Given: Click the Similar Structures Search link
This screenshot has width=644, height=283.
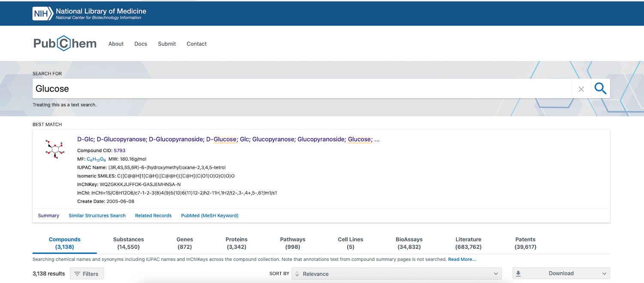Looking at the screenshot, I should click(x=97, y=216).
